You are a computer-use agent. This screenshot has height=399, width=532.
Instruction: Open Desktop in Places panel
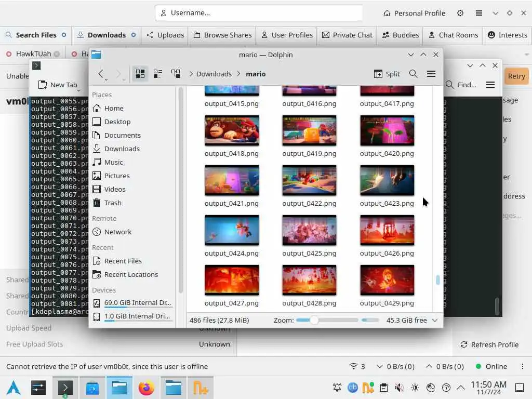point(117,122)
